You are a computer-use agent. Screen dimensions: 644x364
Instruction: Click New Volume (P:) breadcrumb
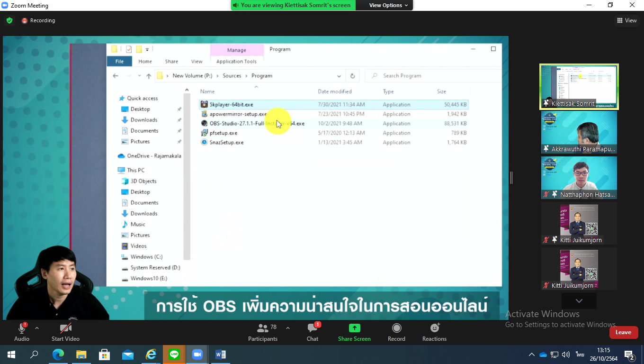pyautogui.click(x=192, y=76)
